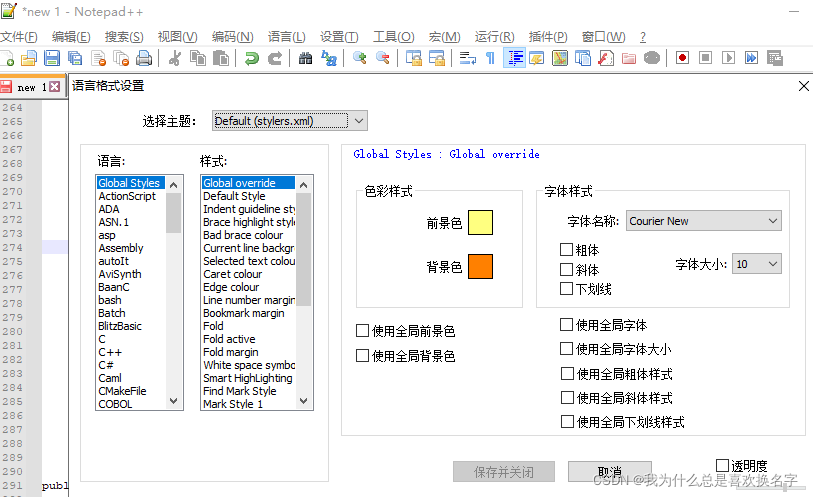
Task: Click the Copy toolbar icon
Action: point(198,58)
